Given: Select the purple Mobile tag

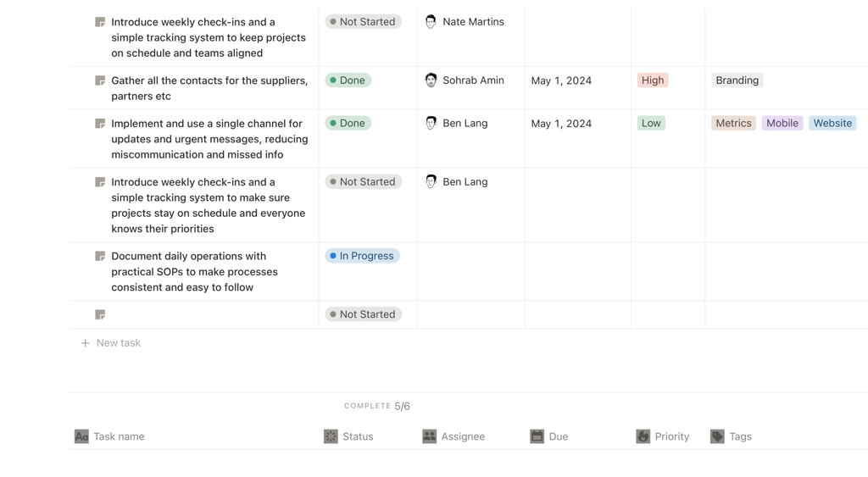Looking at the screenshot, I should pos(782,123).
